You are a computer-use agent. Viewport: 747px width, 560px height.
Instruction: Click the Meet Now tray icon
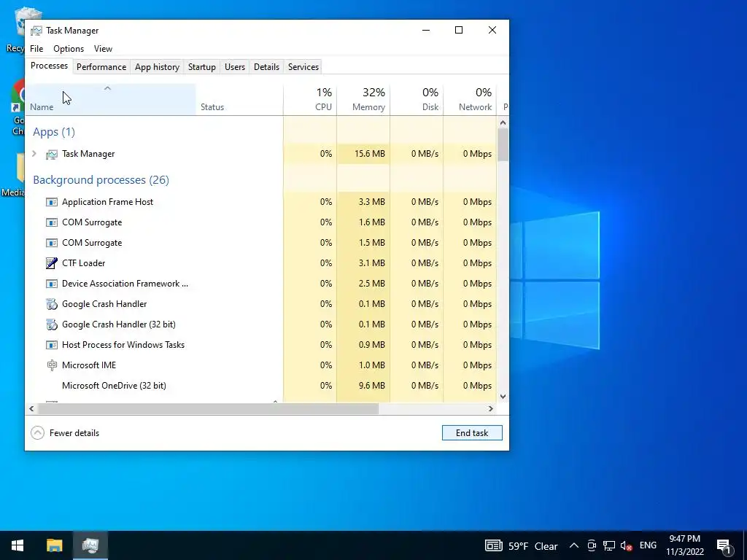pyautogui.click(x=592, y=545)
